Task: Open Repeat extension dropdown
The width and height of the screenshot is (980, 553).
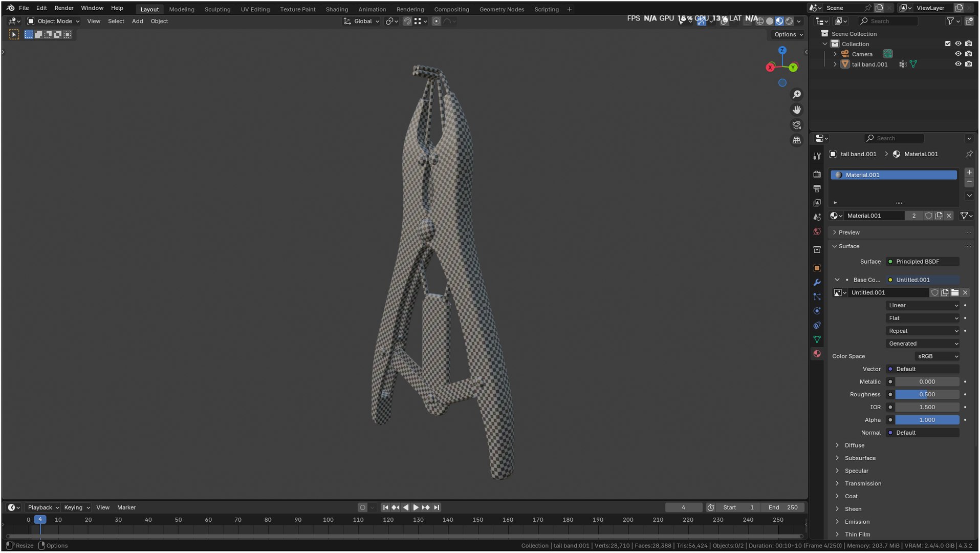Action: coord(923,331)
